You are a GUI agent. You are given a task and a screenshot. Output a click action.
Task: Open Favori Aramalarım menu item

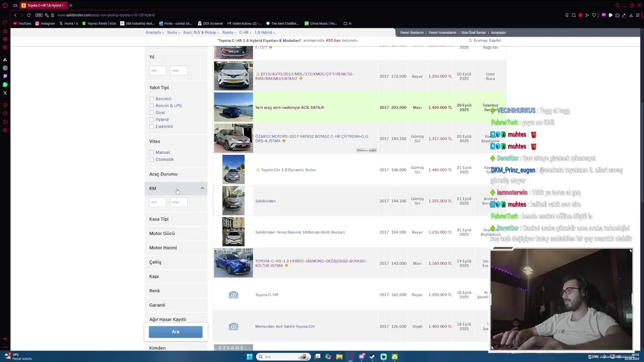coord(442,33)
